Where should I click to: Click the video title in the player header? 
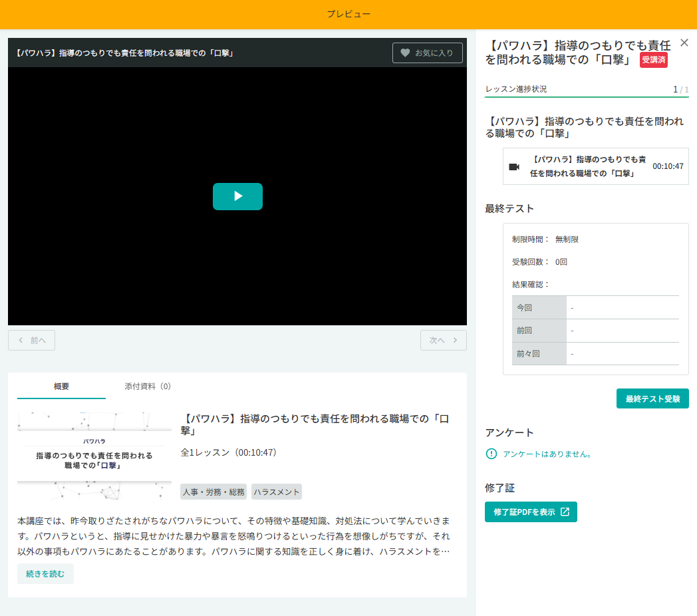[124, 53]
